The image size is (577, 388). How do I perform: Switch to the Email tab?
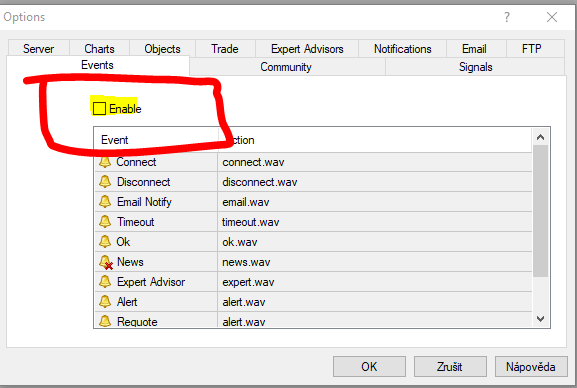pos(474,49)
